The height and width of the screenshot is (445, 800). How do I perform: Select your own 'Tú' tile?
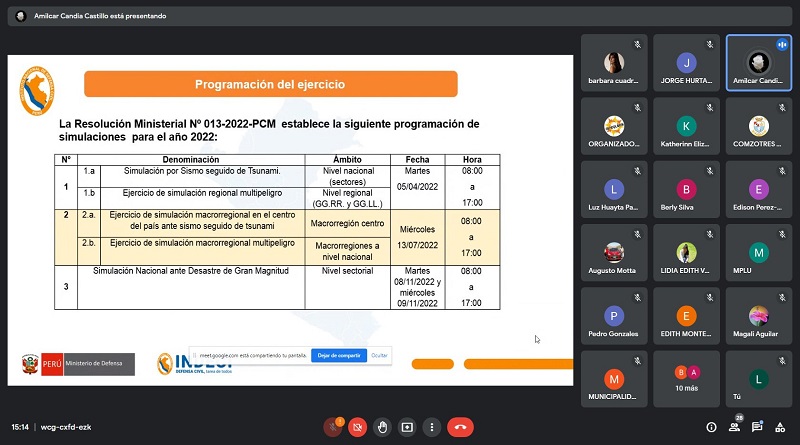click(x=759, y=379)
